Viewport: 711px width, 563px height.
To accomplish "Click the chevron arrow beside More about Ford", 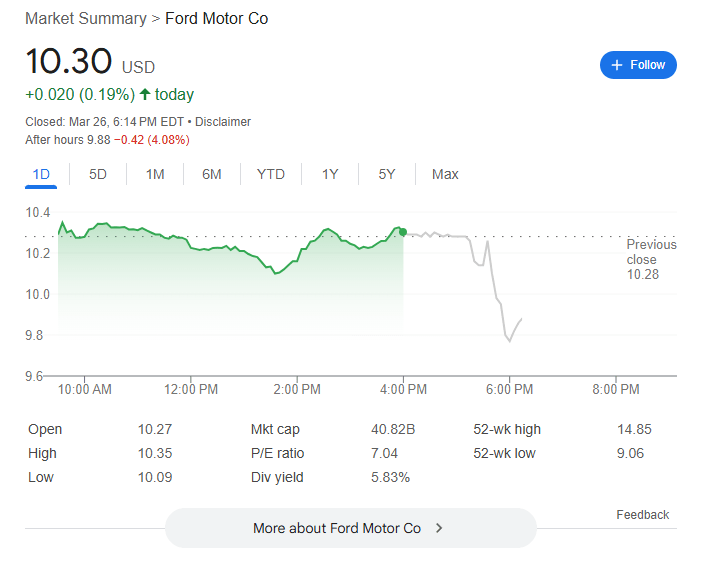I will pos(439,528).
